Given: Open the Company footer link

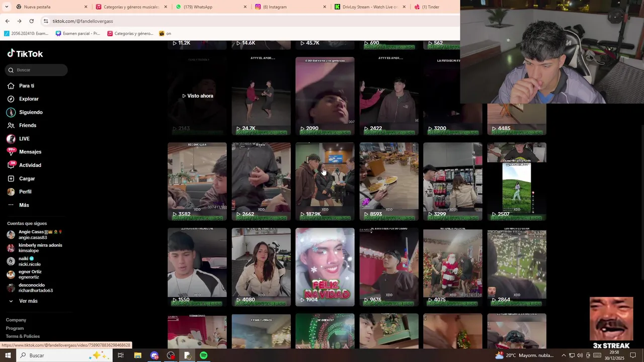Looking at the screenshot, I should click(16, 320).
